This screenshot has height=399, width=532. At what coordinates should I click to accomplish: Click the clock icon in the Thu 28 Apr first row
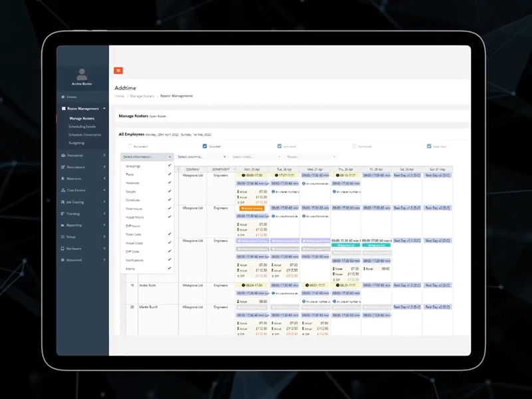(x=338, y=176)
